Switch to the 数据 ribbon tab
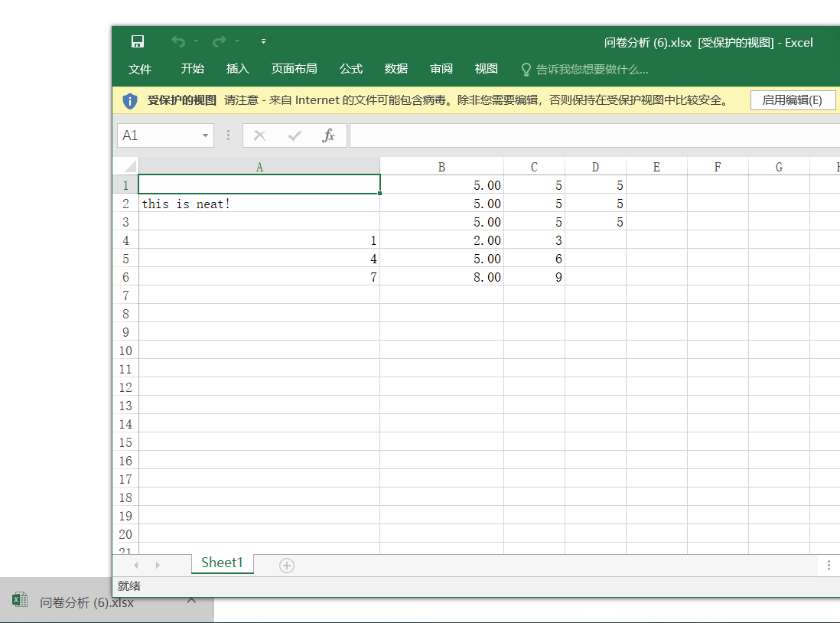 click(396, 69)
